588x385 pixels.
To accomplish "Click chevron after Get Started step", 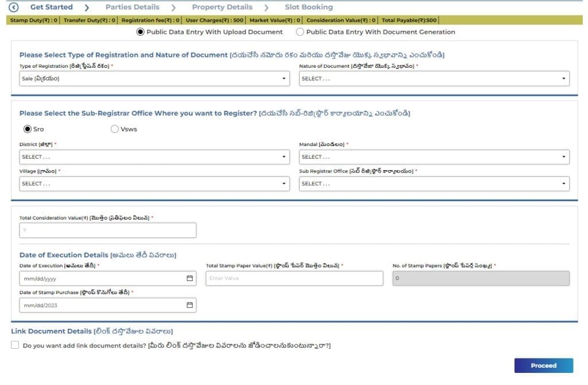I will (x=87, y=7).
